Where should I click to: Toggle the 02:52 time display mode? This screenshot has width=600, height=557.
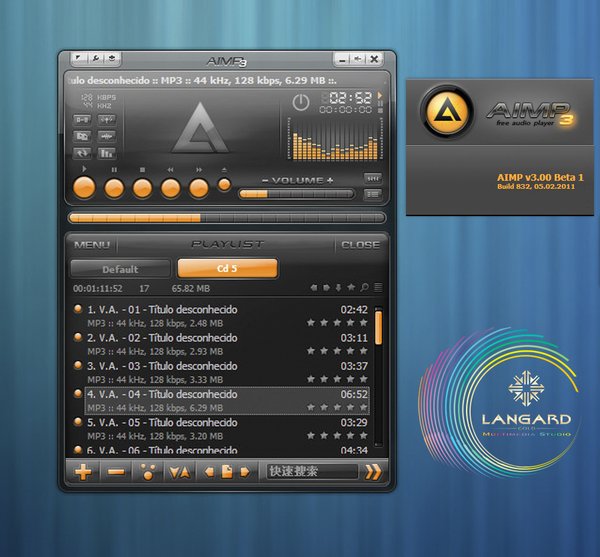[351, 98]
